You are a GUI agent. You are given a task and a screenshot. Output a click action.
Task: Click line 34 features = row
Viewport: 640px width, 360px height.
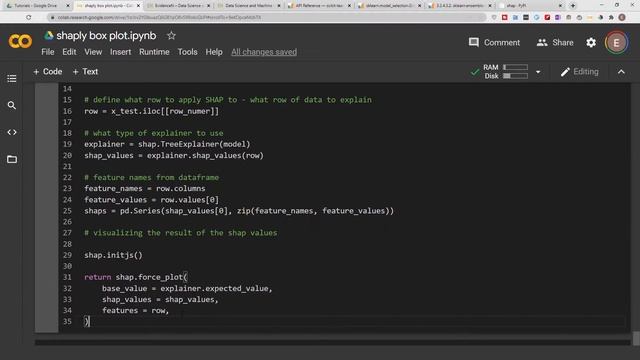tap(136, 311)
